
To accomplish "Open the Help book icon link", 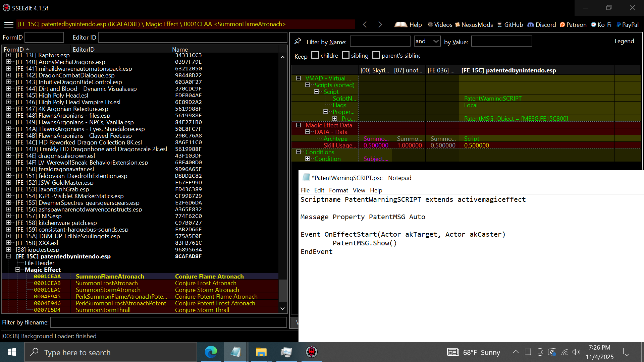I will click(x=401, y=24).
